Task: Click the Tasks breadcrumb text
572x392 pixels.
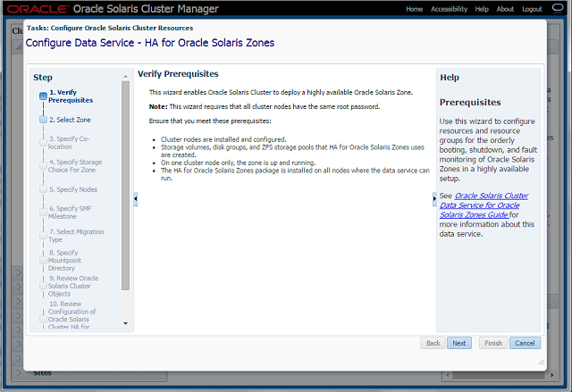Action: tap(110, 28)
